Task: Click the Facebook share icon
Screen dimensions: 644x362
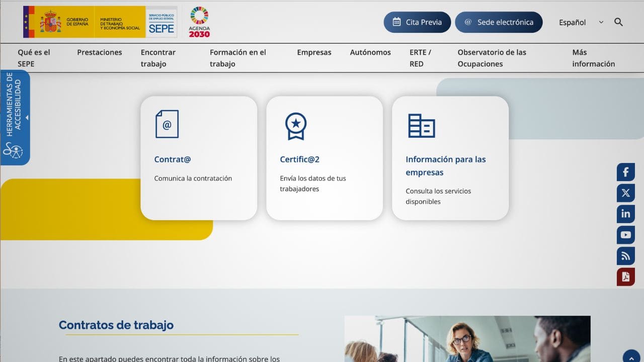Action: pos(625,172)
